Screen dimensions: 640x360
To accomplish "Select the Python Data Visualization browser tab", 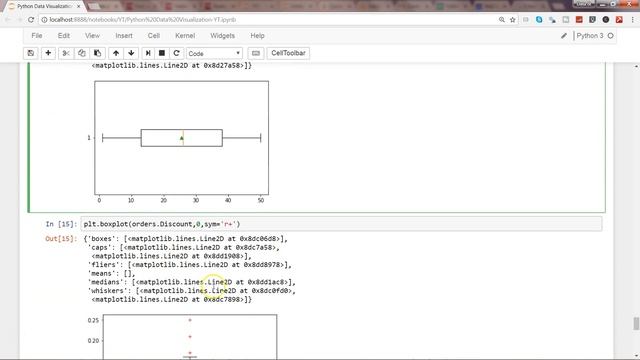I will pos(44,7).
